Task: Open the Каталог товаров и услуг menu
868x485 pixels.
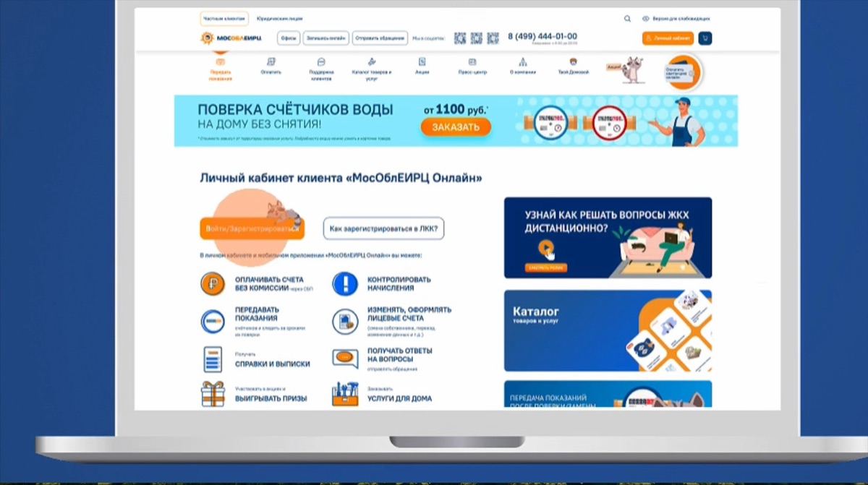Action: (372, 69)
